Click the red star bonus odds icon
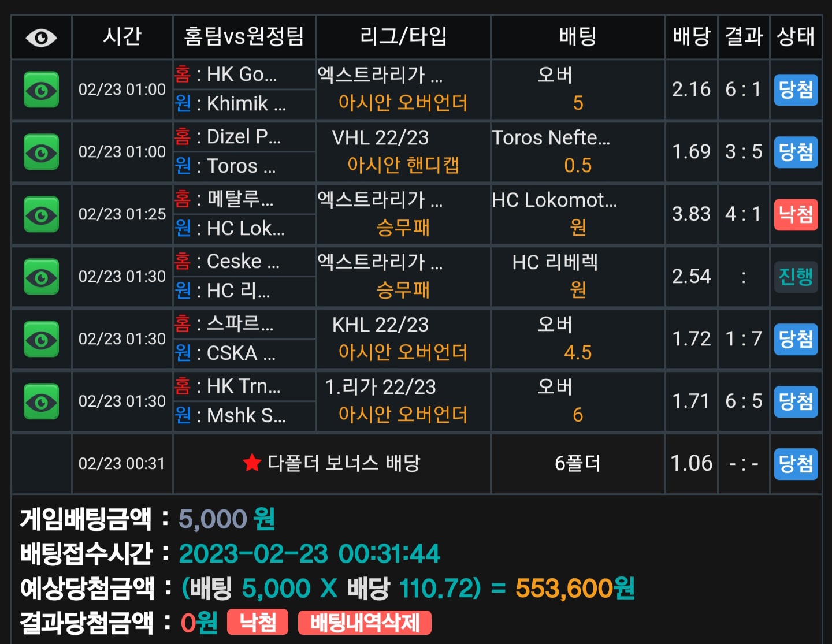The width and height of the screenshot is (832, 644). 252,463
